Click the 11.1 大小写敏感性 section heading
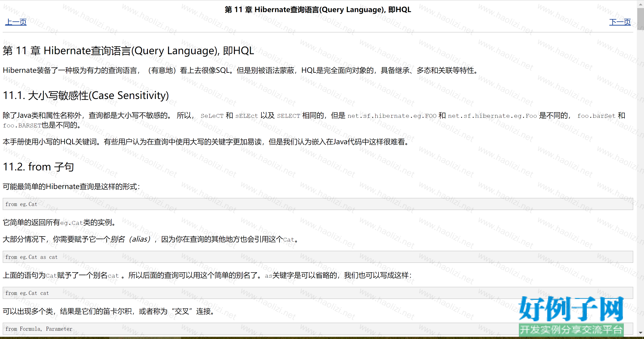Image resolution: width=644 pixels, height=339 pixels. [x=86, y=95]
